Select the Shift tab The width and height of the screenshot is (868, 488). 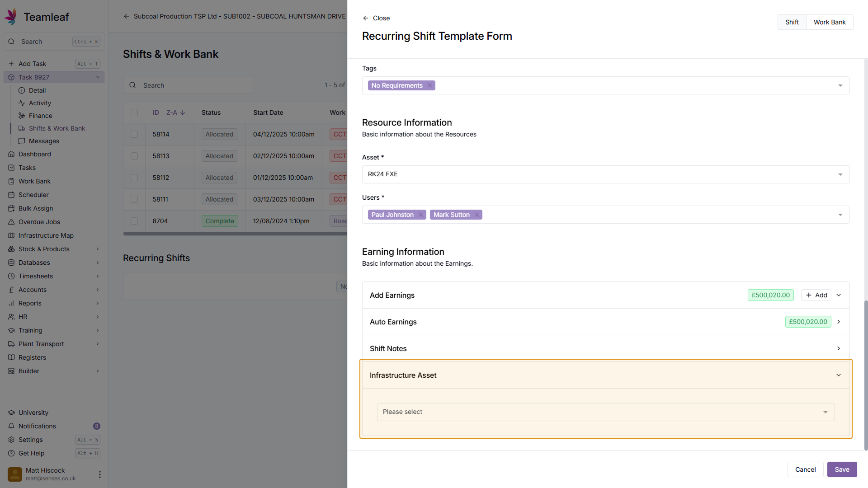click(792, 22)
